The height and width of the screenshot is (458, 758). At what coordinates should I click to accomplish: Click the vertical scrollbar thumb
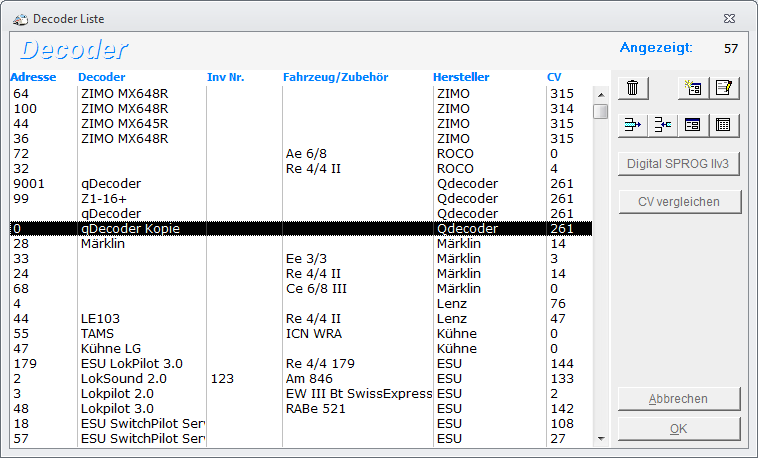(601, 111)
